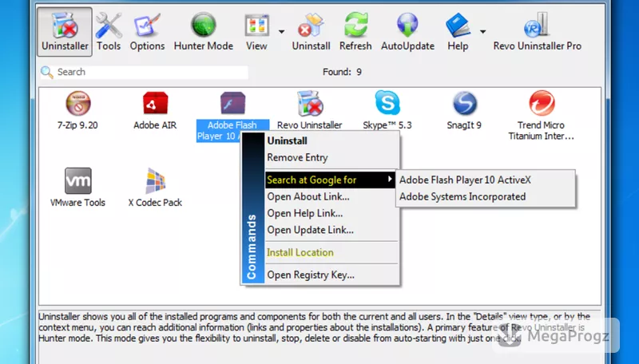Select the Adobe AIR program
The image size is (639, 364).
pyautogui.click(x=155, y=110)
